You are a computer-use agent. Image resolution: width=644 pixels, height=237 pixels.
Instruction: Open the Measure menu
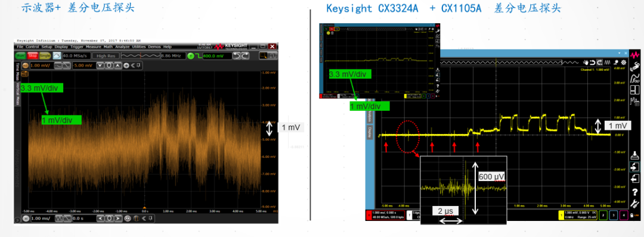tap(93, 46)
